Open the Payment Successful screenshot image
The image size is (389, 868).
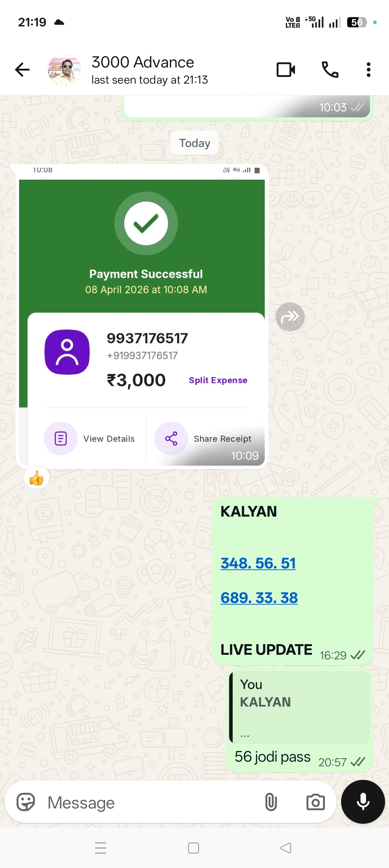(142, 317)
